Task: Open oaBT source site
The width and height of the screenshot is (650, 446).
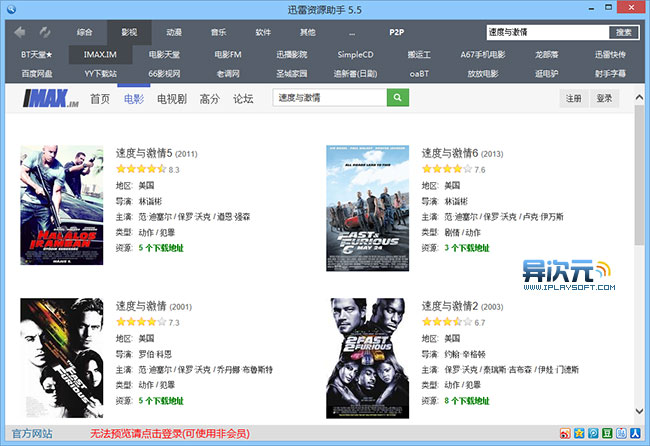Action: click(x=419, y=74)
